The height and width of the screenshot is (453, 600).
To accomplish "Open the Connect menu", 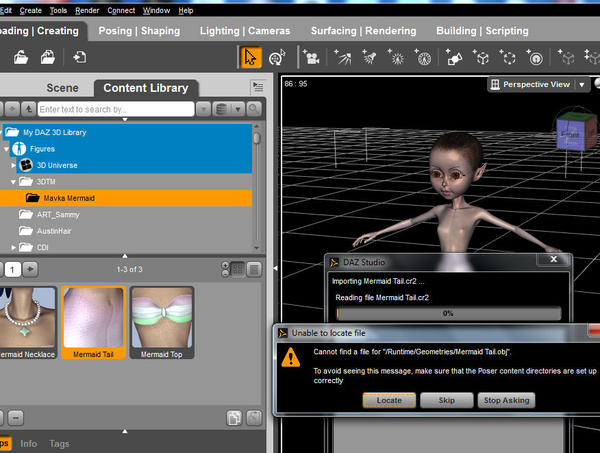I will pos(121,11).
